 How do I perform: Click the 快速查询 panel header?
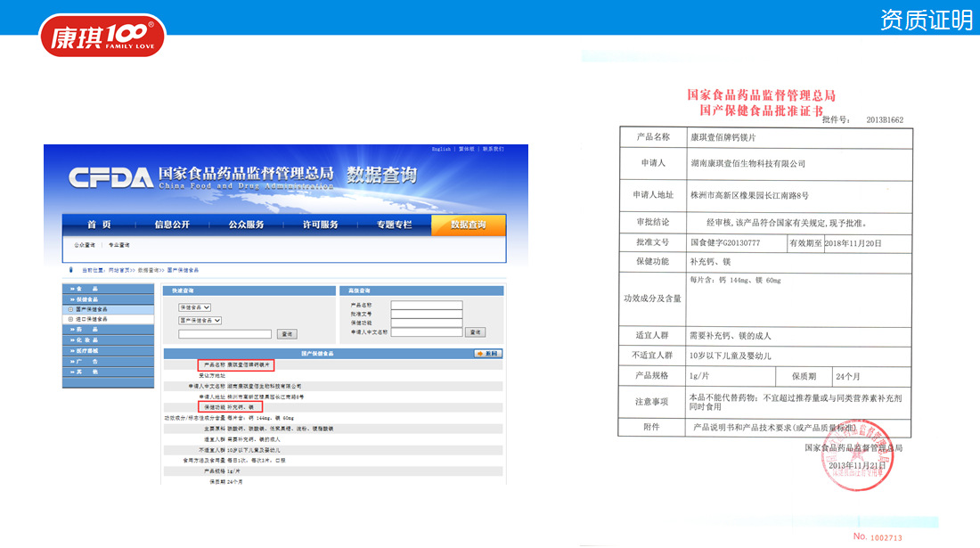[249, 290]
